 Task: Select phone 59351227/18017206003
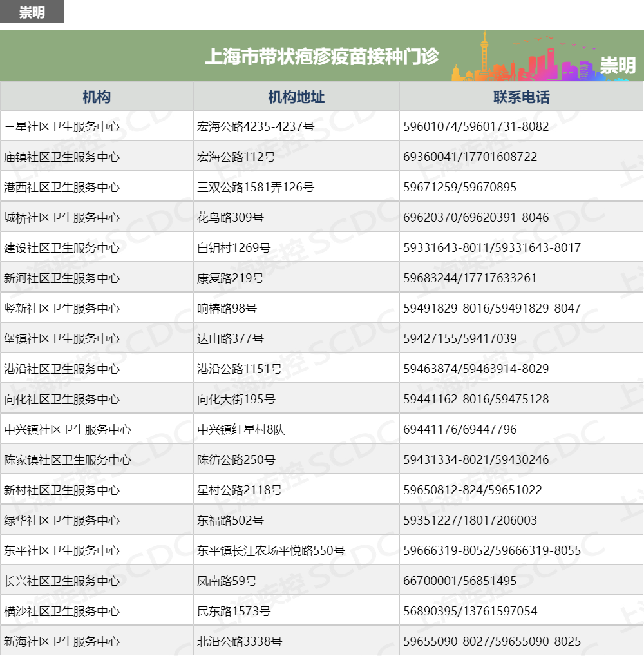click(470, 521)
